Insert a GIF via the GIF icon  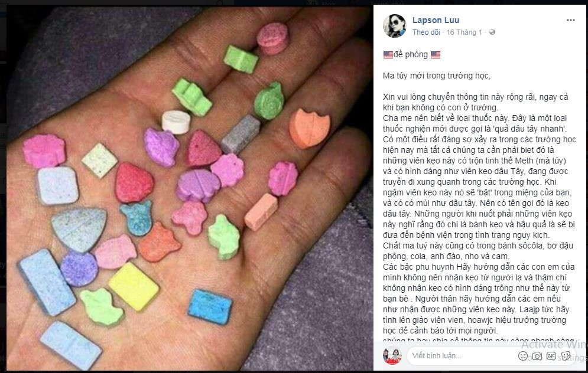[x=551, y=356]
